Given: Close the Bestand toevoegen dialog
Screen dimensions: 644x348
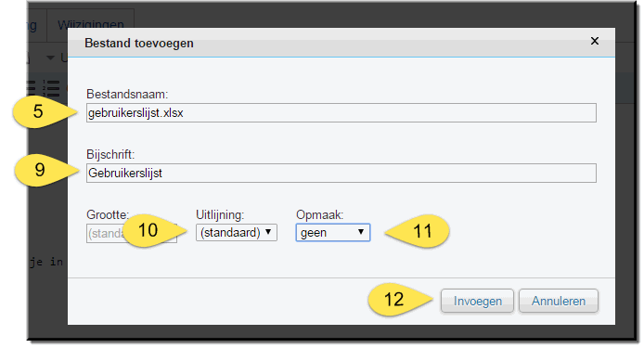Looking at the screenshot, I should (x=594, y=41).
